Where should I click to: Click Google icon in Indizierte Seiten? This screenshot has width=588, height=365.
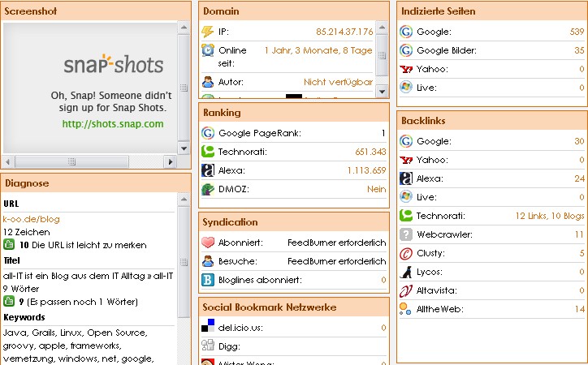click(x=406, y=32)
